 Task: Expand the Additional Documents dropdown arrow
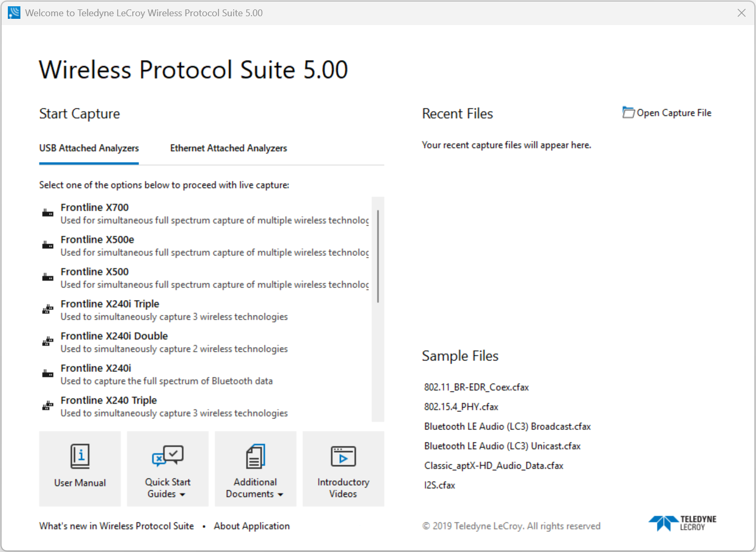pyautogui.click(x=280, y=494)
